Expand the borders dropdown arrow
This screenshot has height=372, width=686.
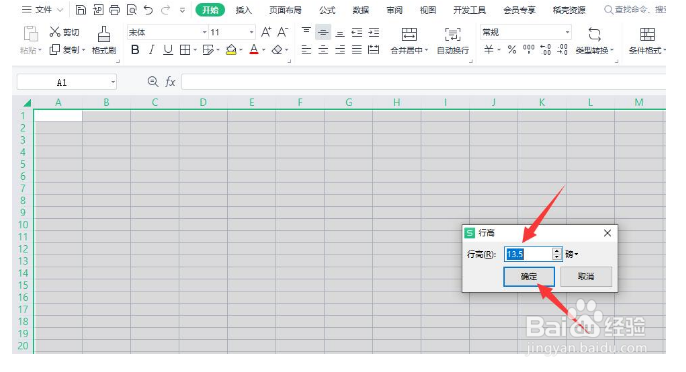tap(195, 50)
